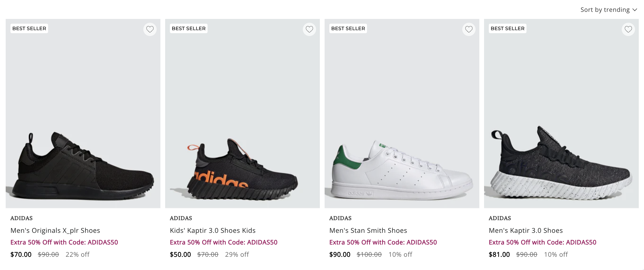Select the BEST SELLER badge on Stan Smith
The height and width of the screenshot is (270, 644).
pos(348,28)
